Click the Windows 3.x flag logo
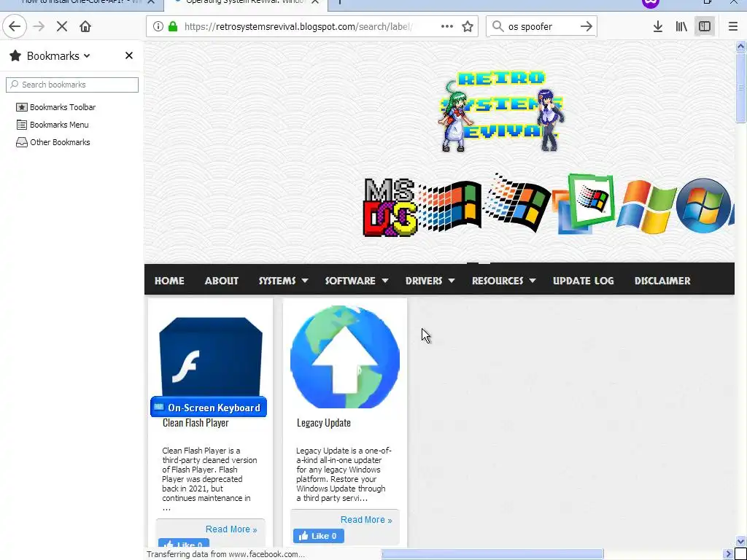Viewport: 747px width, 560px height. 450,206
